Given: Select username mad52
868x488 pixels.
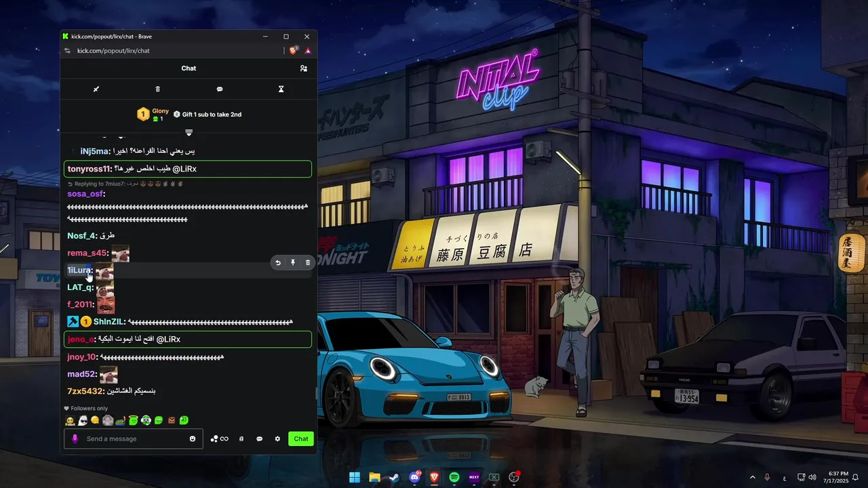Looking at the screenshot, I should (81, 374).
